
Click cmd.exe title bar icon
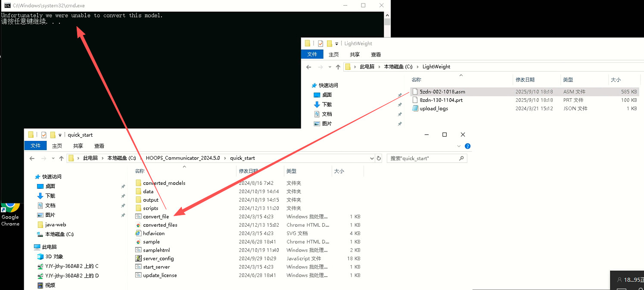click(x=7, y=5)
